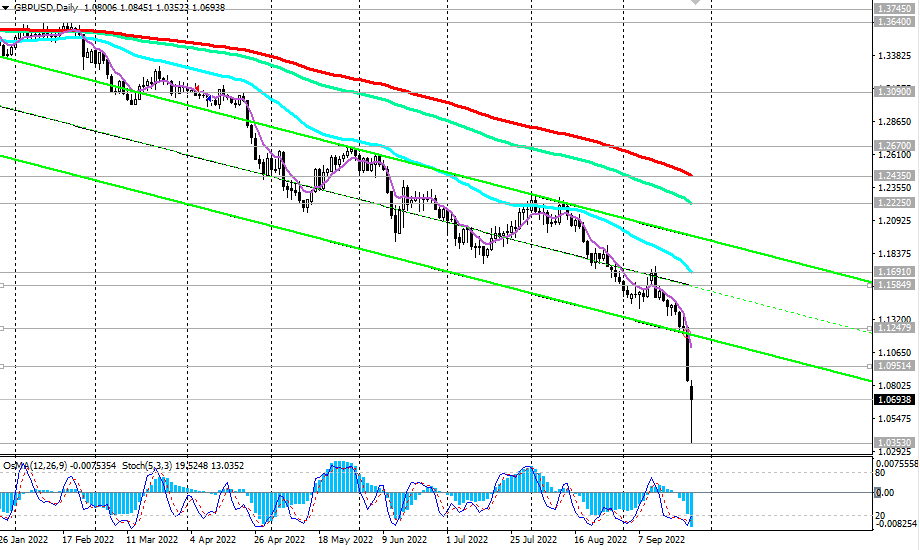
Task: Click the current price 1.06938 marker
Action: [x=893, y=400]
